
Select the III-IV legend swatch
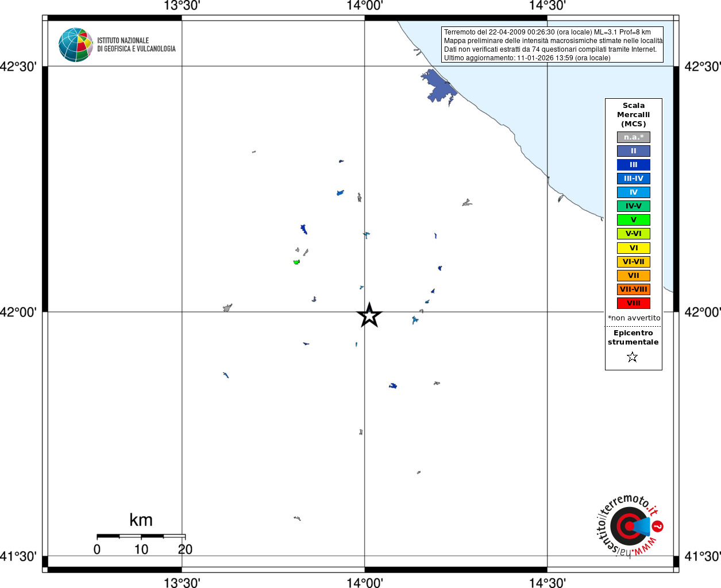pos(634,179)
